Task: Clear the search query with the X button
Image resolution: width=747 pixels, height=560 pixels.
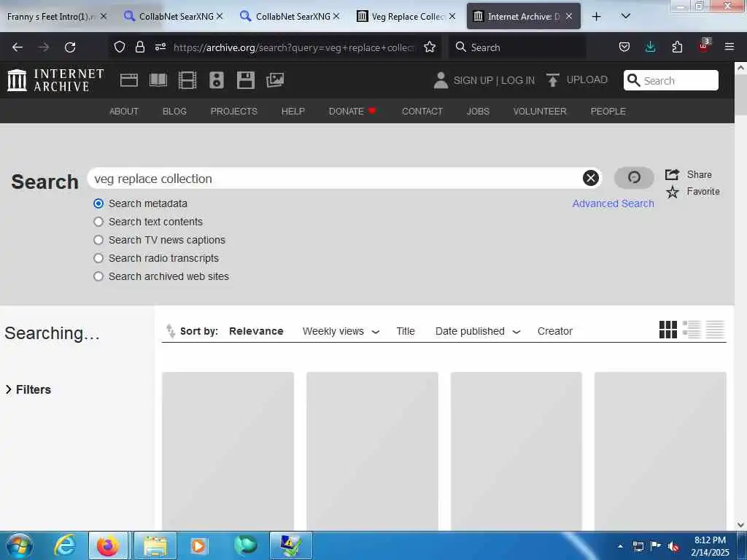Action: pos(591,178)
